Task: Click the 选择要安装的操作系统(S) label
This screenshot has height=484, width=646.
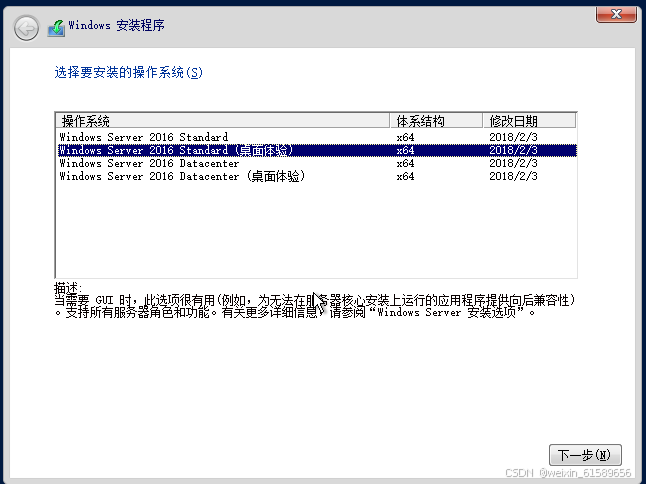Action: 129,72
